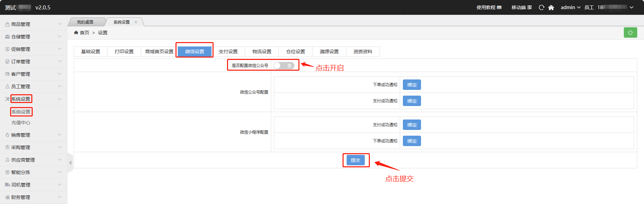Enable the WeChat official account toggle
644x204 pixels.
pos(284,66)
